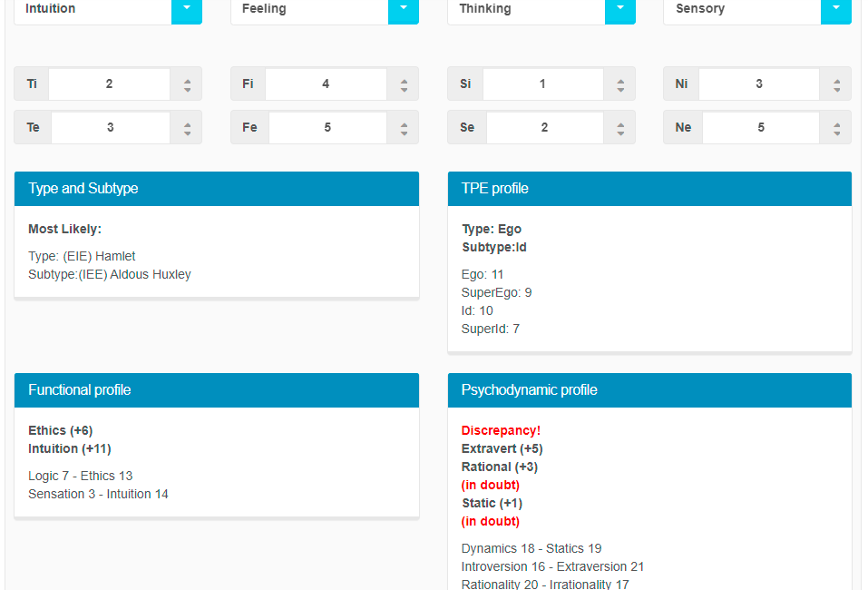The image size is (868, 590).
Task: Adjust the Te spinner arrows
Action: click(187, 129)
